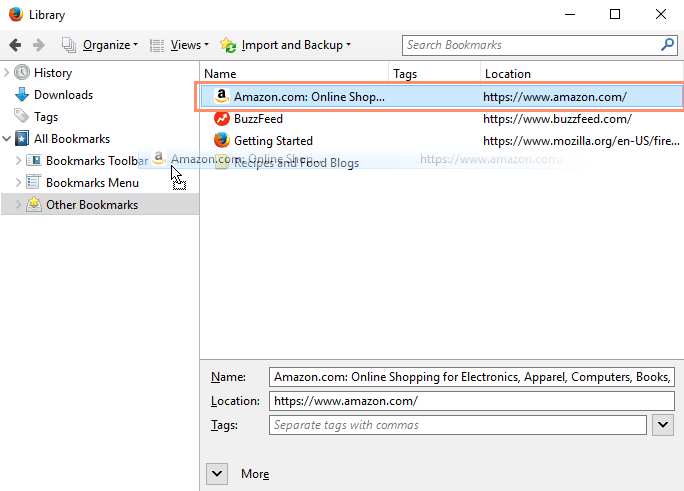The image size is (684, 491).
Task: Select the Tags item in sidebar
Action: [x=45, y=117]
